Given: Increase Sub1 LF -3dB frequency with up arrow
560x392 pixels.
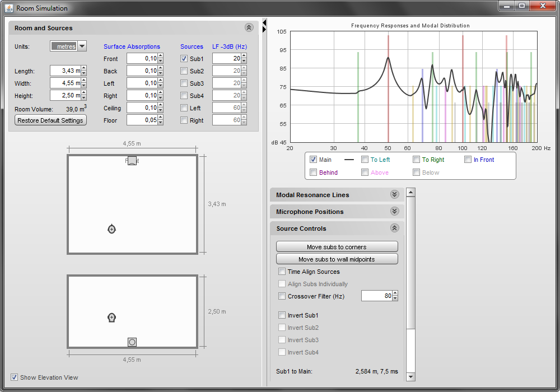Looking at the screenshot, I should click(x=244, y=56).
